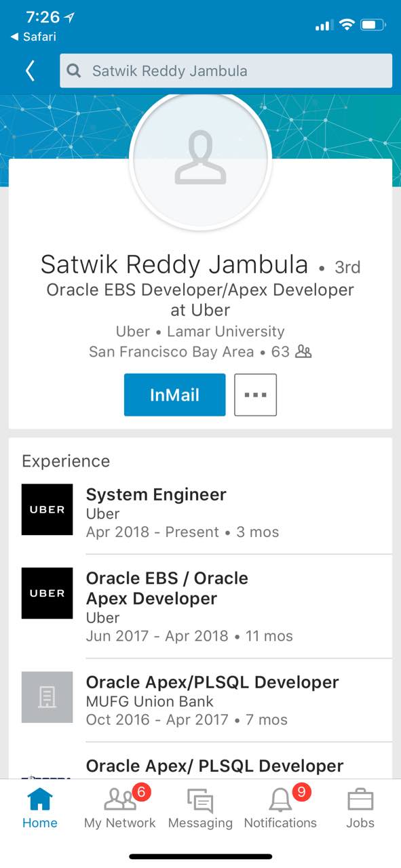This screenshot has height=868, width=401.
Task: Tap the connections count icon next to 63
Action: tap(303, 352)
